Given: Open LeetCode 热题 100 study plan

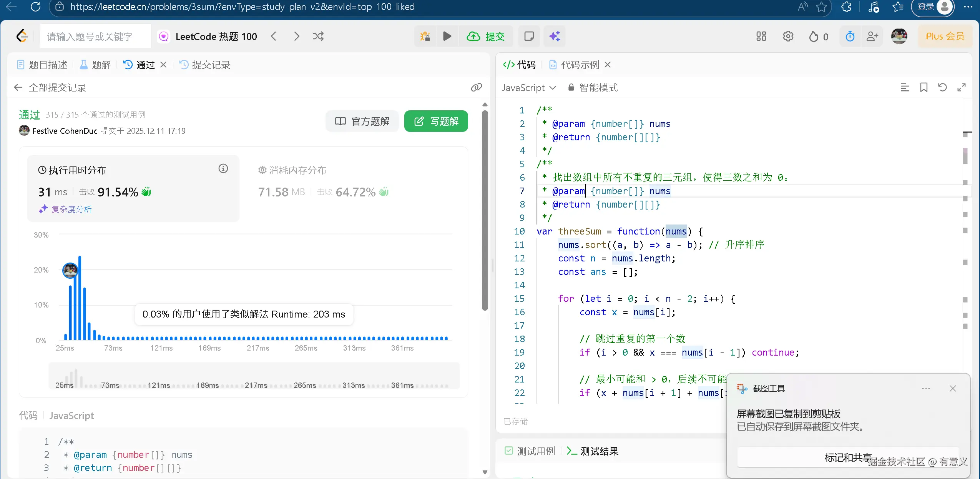Looking at the screenshot, I should tap(208, 36).
